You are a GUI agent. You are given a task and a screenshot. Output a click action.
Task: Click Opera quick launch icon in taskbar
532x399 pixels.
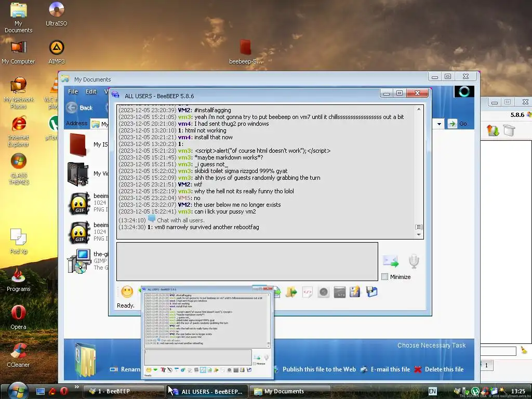(x=64, y=391)
